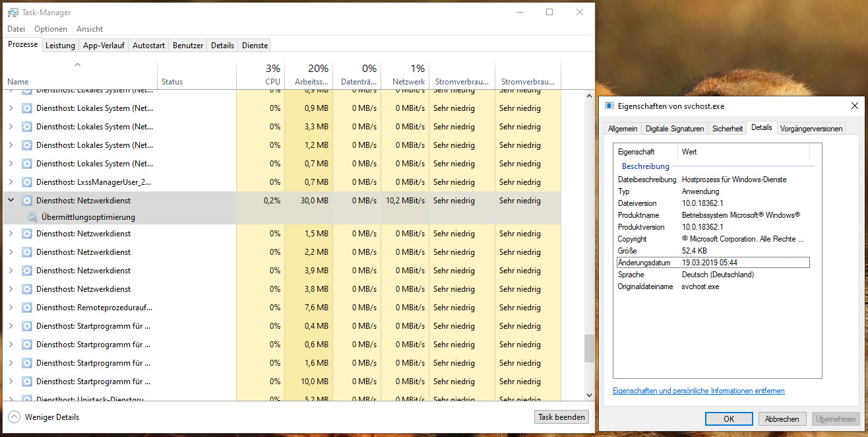
Task: Click gear icon of Netzwerkdienst 2,2 MB row
Action: 27,252
